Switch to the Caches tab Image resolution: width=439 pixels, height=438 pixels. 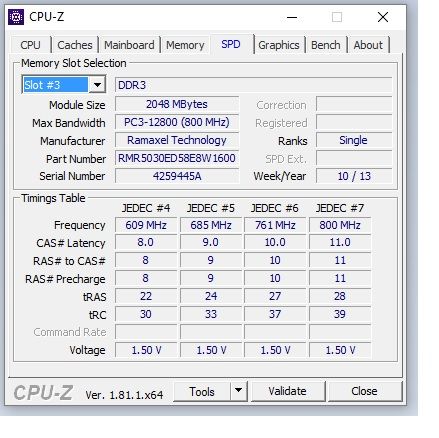point(75,45)
